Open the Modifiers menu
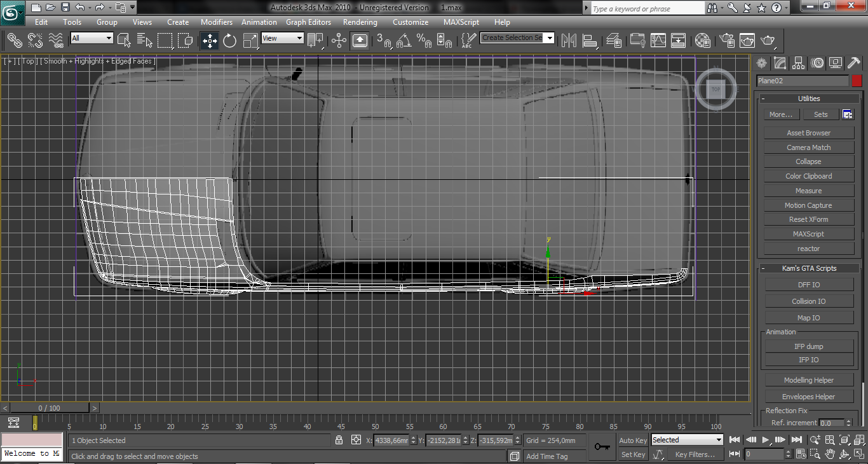868x464 pixels. point(216,22)
